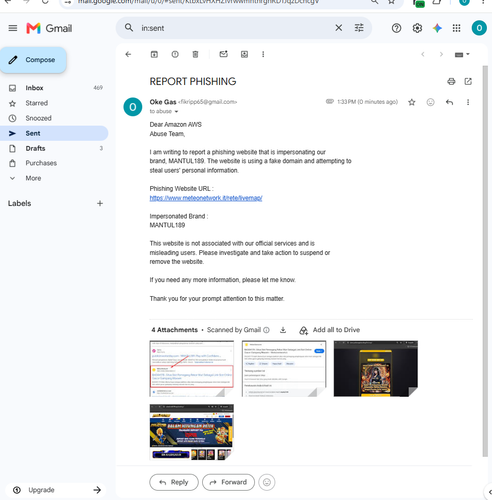
Task: Click the Forward button
Action: point(228,482)
